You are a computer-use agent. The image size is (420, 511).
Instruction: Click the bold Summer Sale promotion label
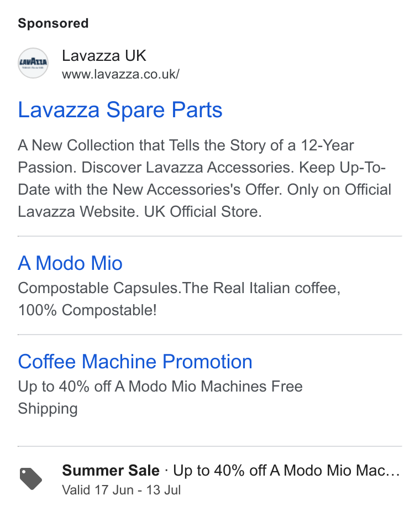tap(111, 470)
